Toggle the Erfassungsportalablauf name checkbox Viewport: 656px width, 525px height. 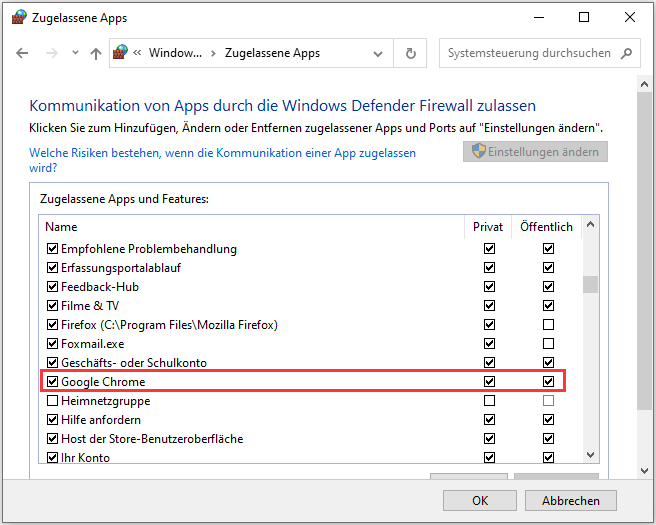click(52, 267)
